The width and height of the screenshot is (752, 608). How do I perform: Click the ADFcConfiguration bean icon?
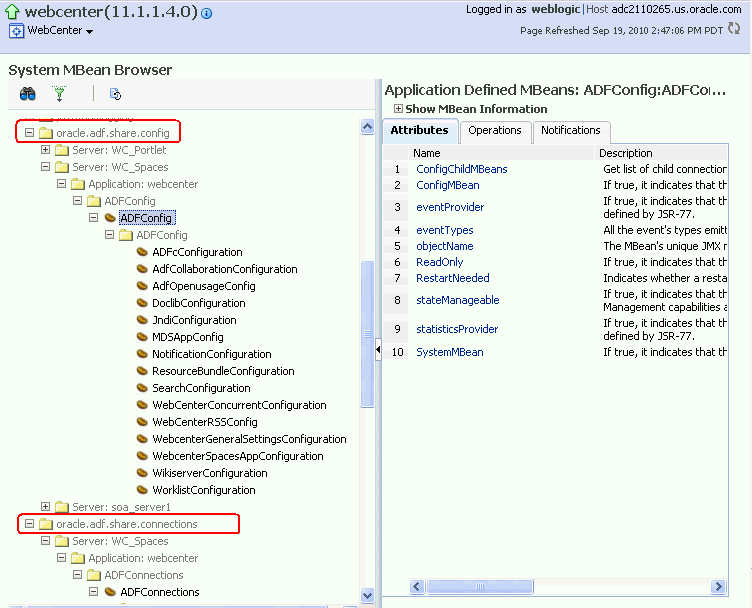pos(142,252)
